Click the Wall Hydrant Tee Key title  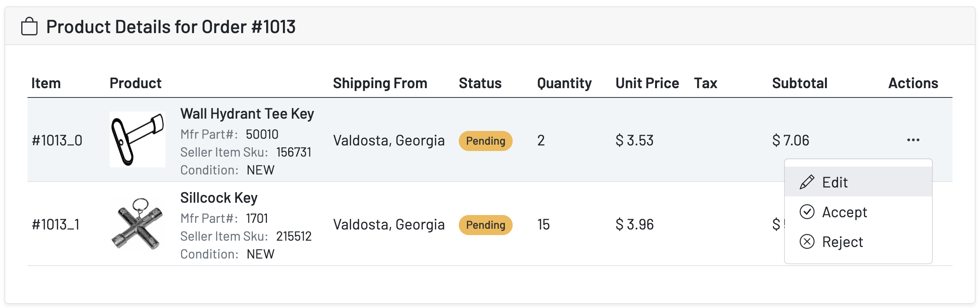pos(247,114)
